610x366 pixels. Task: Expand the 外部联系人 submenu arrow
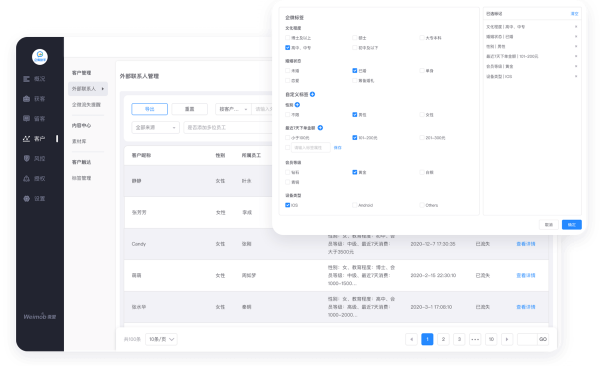(103, 89)
